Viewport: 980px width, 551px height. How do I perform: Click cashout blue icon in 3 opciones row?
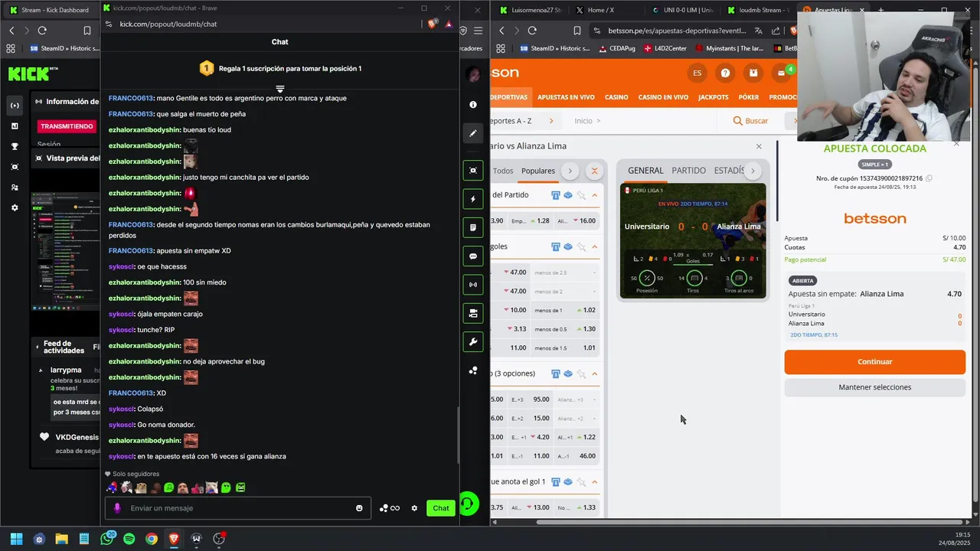click(568, 373)
